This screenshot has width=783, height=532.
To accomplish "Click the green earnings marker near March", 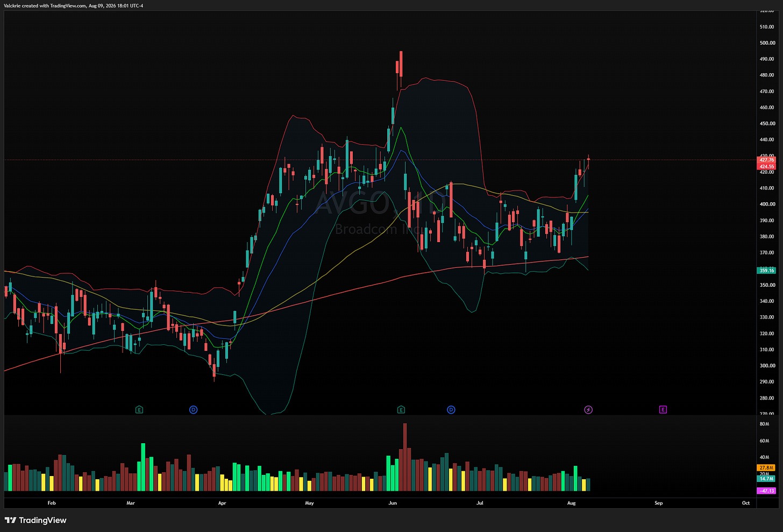I will pos(139,410).
